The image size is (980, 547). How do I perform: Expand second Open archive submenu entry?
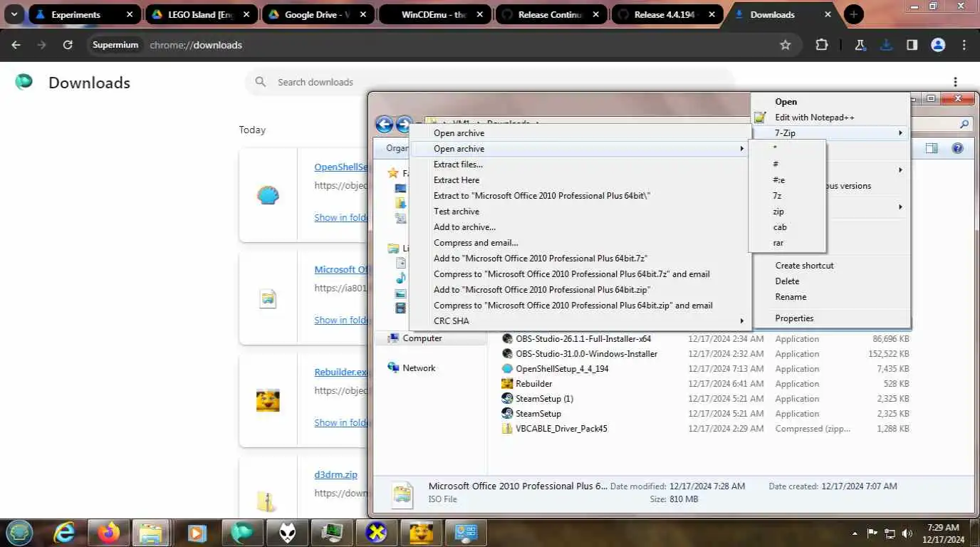[580, 149]
